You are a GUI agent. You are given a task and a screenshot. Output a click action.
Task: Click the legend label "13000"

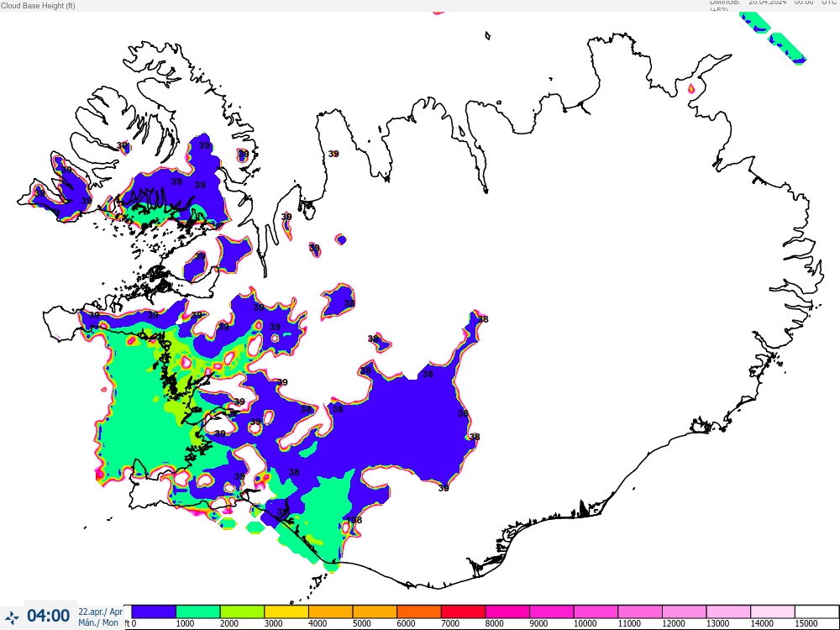[x=717, y=623]
